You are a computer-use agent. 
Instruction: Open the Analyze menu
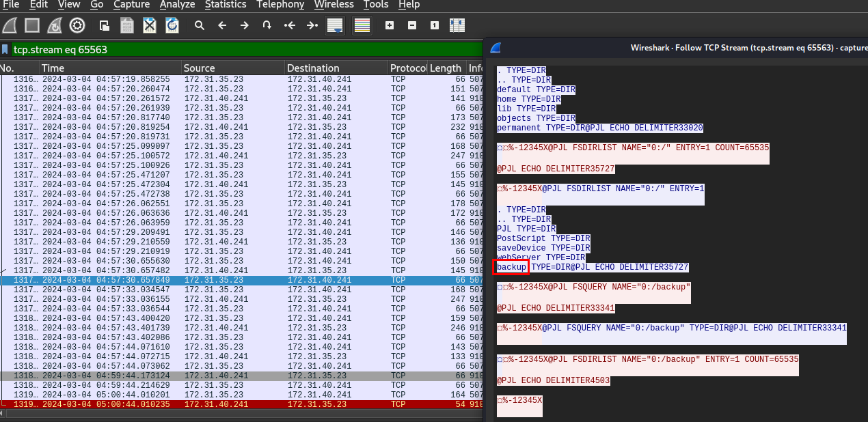coord(177,5)
